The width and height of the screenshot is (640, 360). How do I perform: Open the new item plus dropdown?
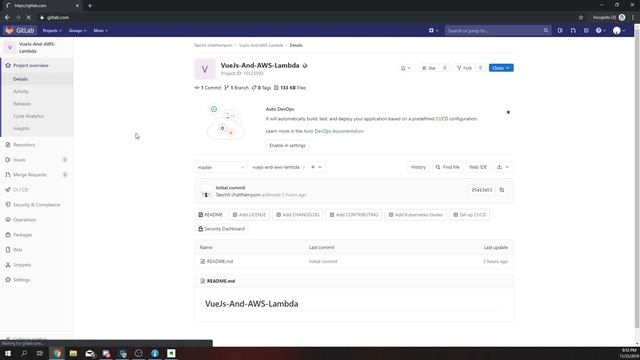click(433, 31)
